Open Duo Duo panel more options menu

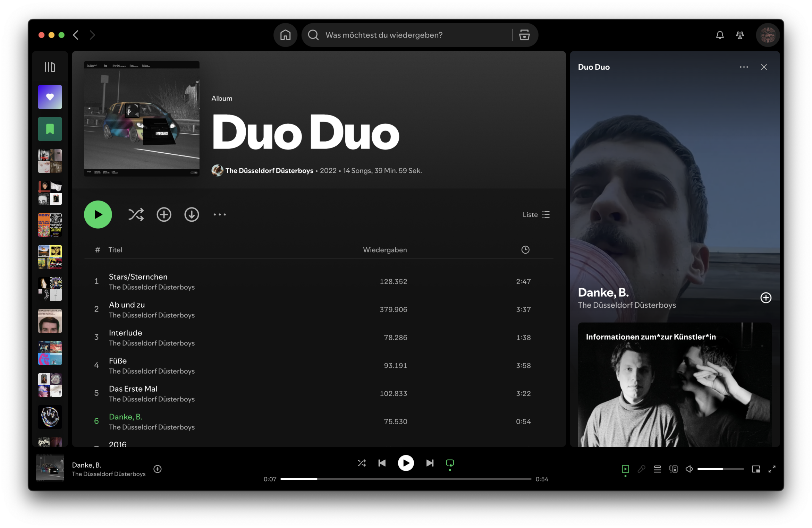pos(744,67)
